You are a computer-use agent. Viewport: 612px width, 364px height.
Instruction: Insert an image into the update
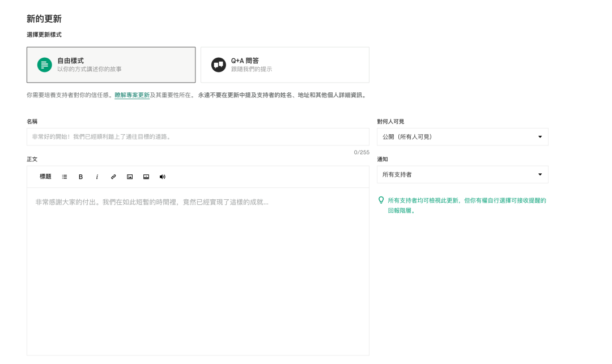coord(130,177)
